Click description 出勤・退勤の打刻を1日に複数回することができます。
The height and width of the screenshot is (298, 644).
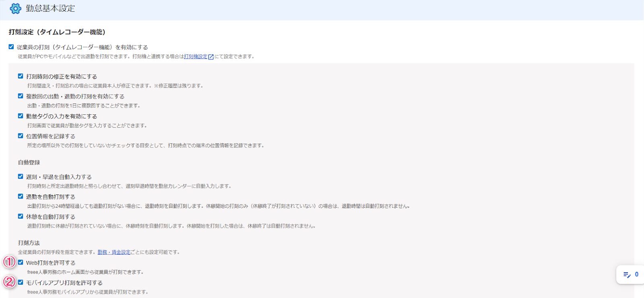pos(84,106)
